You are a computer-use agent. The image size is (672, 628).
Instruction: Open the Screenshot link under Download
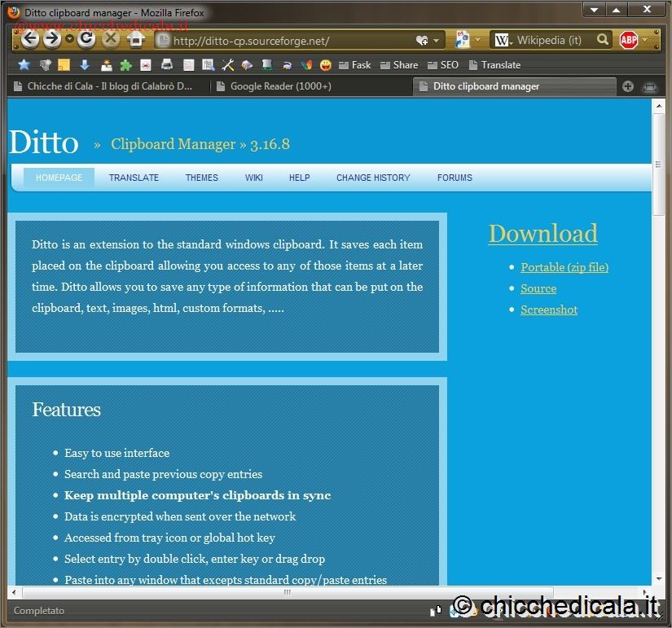pyautogui.click(x=549, y=310)
